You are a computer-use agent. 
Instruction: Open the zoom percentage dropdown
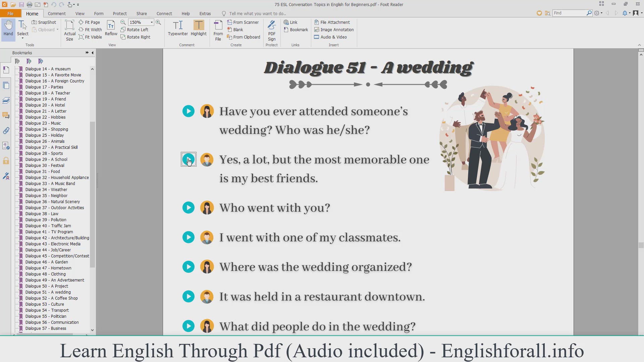click(x=152, y=22)
